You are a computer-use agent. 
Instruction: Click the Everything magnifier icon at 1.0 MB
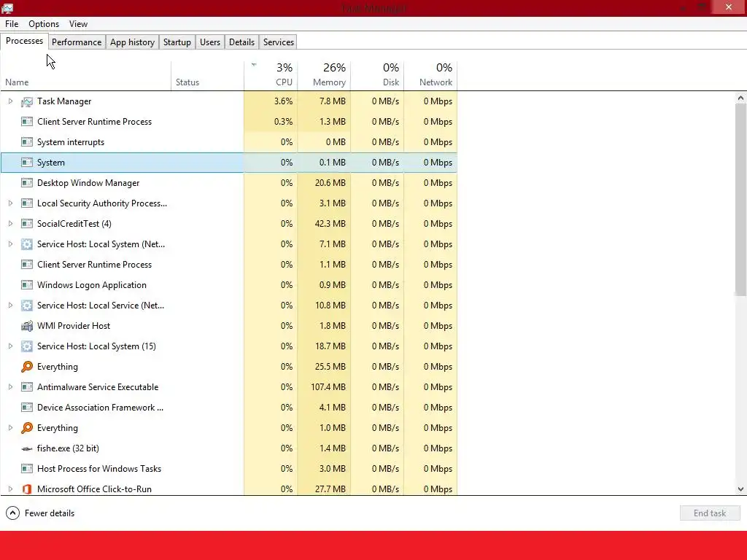[x=27, y=428]
